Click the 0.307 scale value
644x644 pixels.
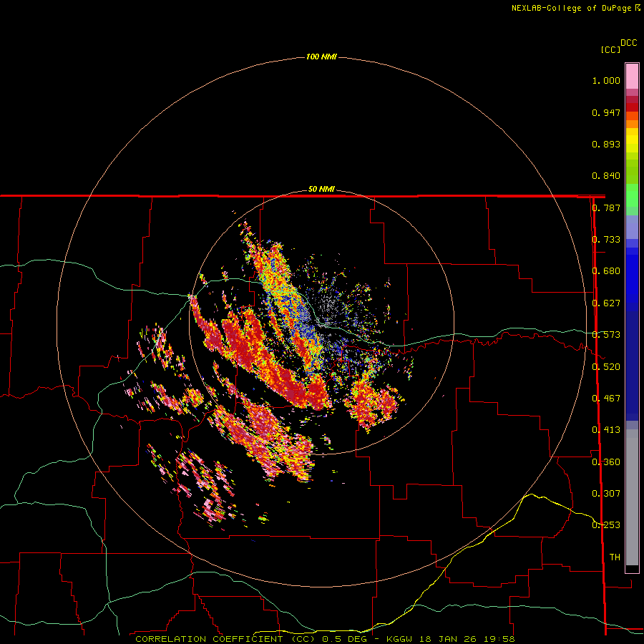[x=606, y=493]
